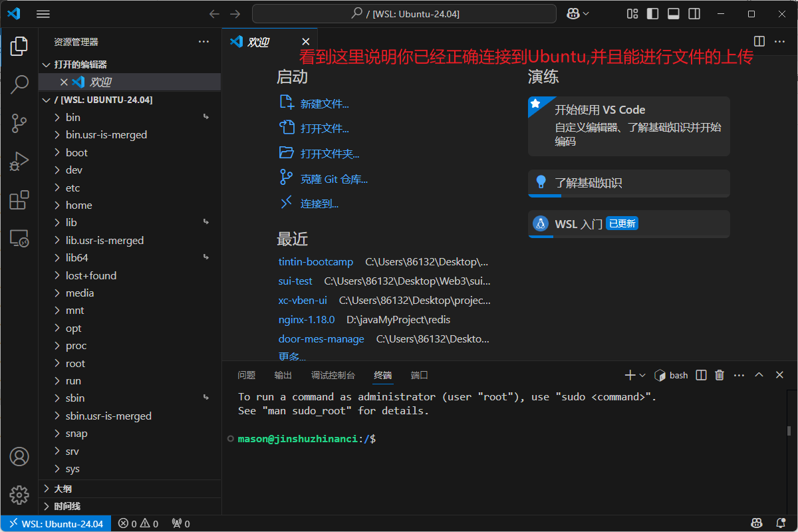This screenshot has height=532, width=798.
Task: Open Remote Explorer view
Action: [x=19, y=238]
